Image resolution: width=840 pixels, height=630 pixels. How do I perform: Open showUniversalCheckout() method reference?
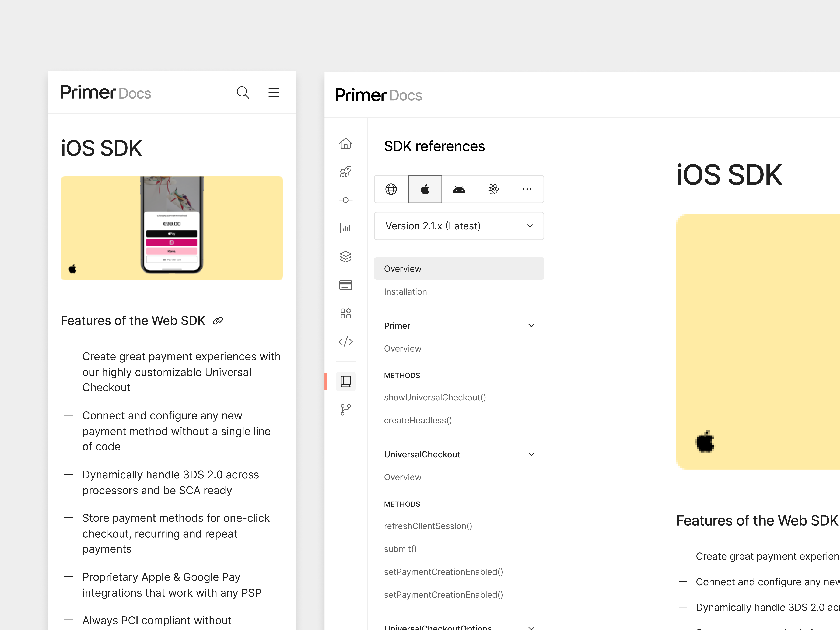(x=435, y=398)
